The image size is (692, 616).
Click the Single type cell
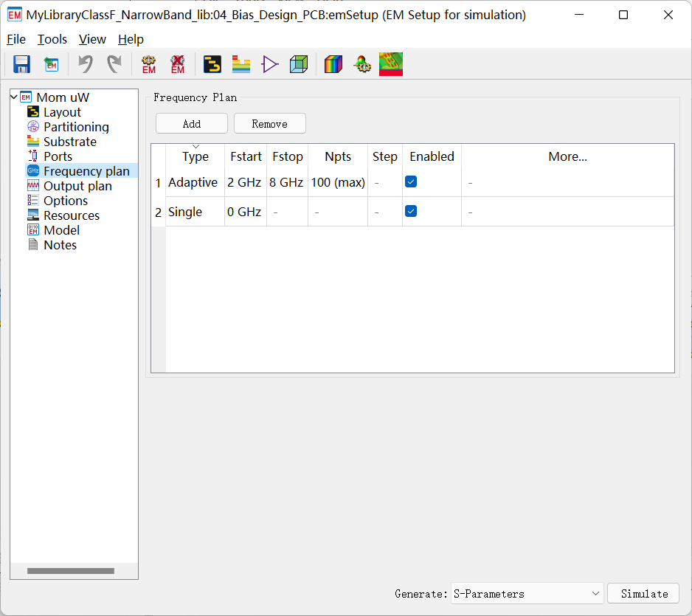click(195, 212)
